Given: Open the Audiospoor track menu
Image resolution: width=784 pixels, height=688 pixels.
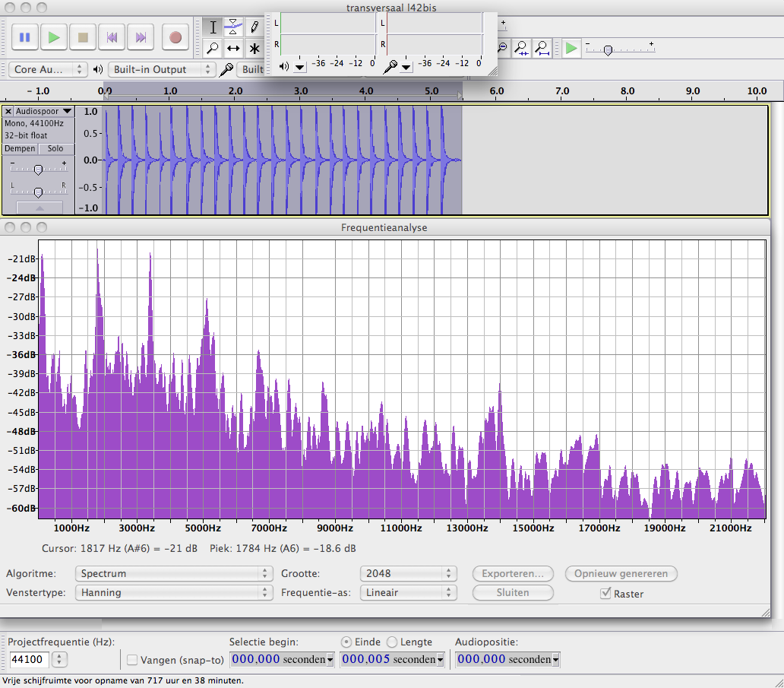Looking at the screenshot, I should pyautogui.click(x=43, y=111).
